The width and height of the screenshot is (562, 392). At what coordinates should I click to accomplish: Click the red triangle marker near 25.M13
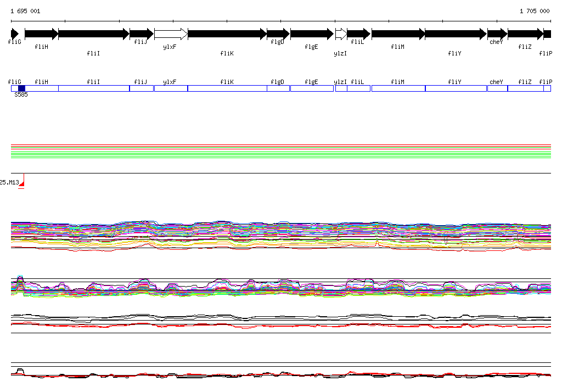22,186
